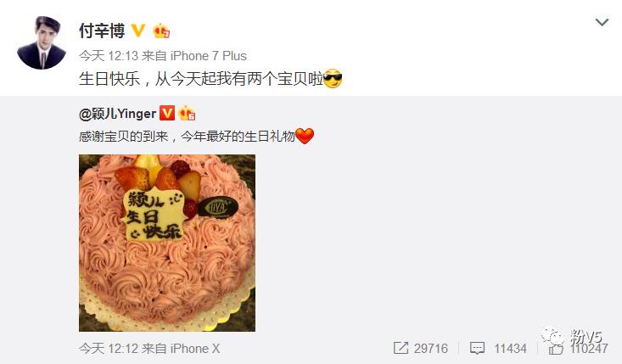
Task: Open the @颖儿Yinger profile link
Action: pyautogui.click(x=117, y=114)
